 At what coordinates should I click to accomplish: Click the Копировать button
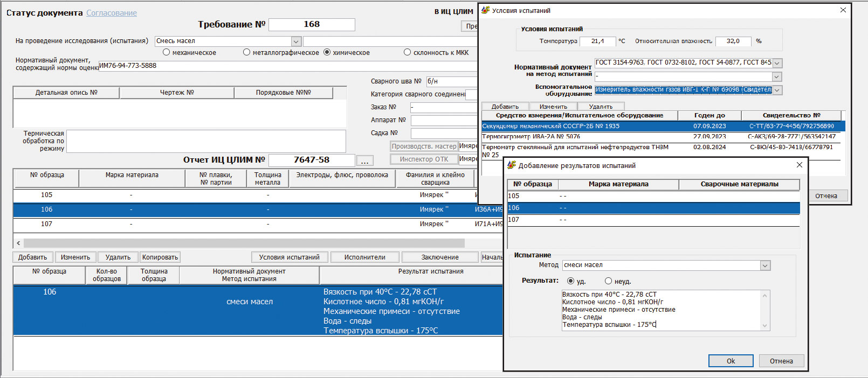tap(160, 257)
